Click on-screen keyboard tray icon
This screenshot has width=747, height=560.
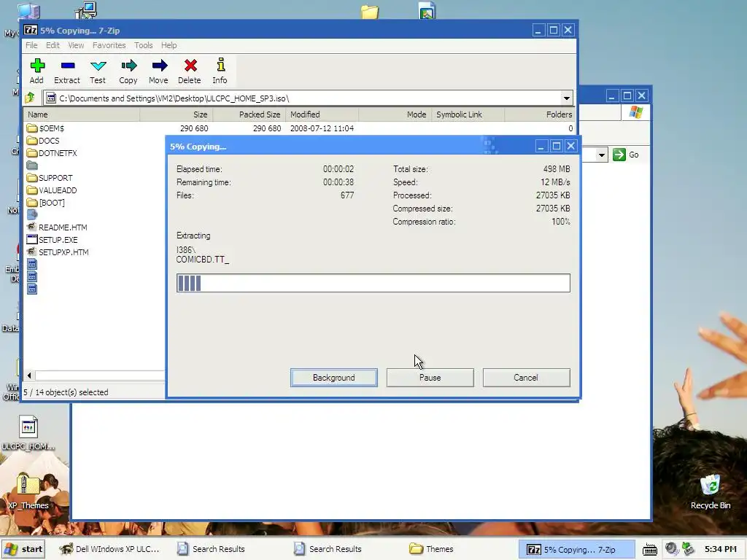650,549
